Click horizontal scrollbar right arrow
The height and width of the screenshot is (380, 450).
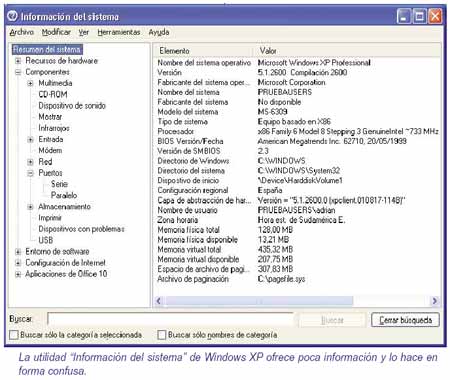click(x=434, y=301)
